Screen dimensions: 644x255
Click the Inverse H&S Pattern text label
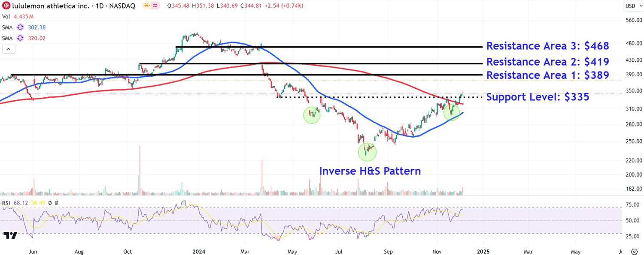pos(370,171)
